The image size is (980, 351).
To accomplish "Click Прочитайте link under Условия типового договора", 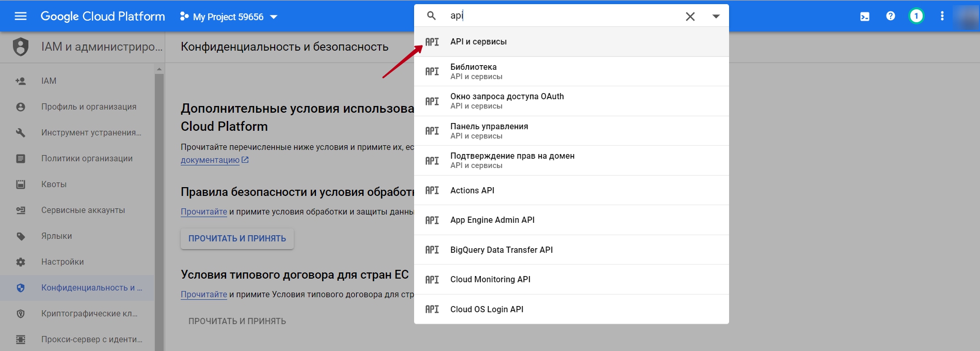I will pos(204,294).
